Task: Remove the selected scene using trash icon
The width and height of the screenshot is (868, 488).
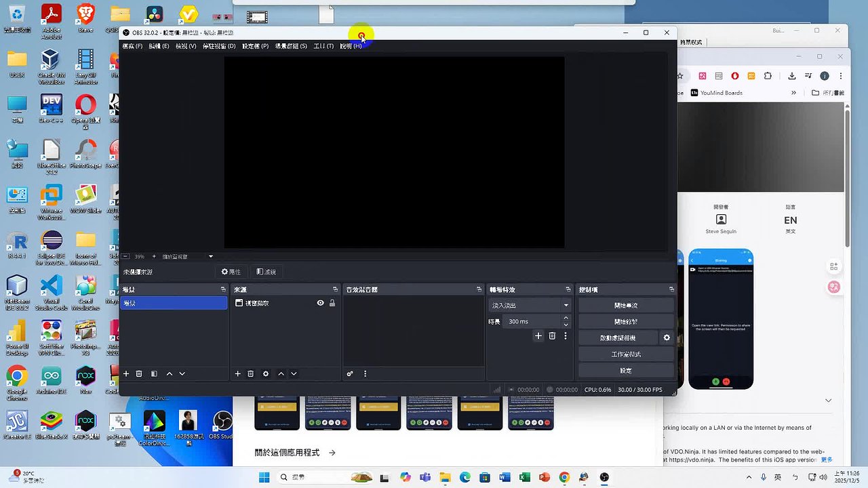Action: pos(139,373)
